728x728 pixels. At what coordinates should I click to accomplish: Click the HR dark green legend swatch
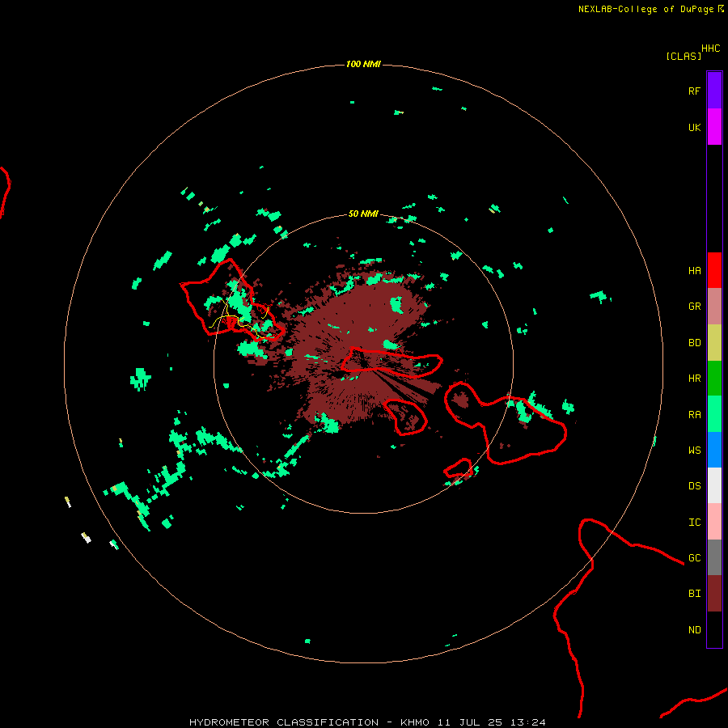point(714,379)
